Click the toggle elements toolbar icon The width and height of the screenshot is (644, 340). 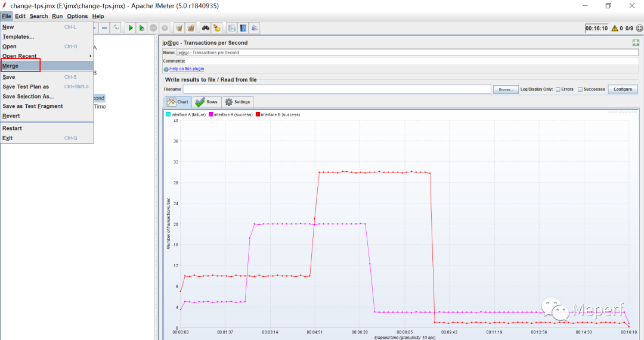(x=116, y=28)
